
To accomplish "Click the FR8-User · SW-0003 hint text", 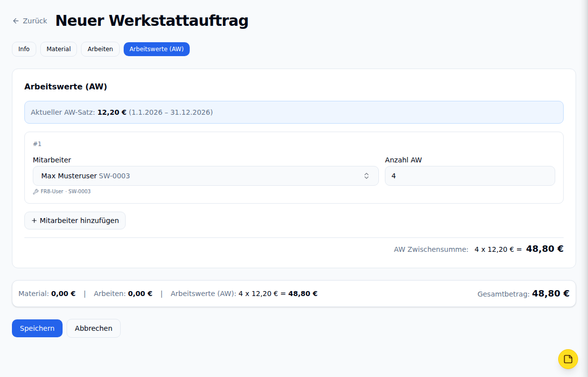I will point(66,191).
